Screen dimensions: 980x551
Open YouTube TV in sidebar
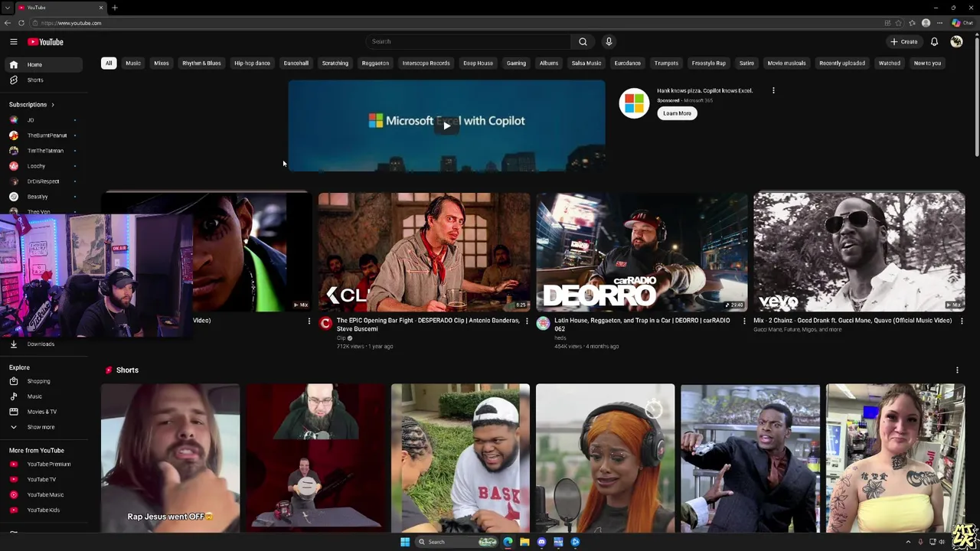[x=44, y=479]
